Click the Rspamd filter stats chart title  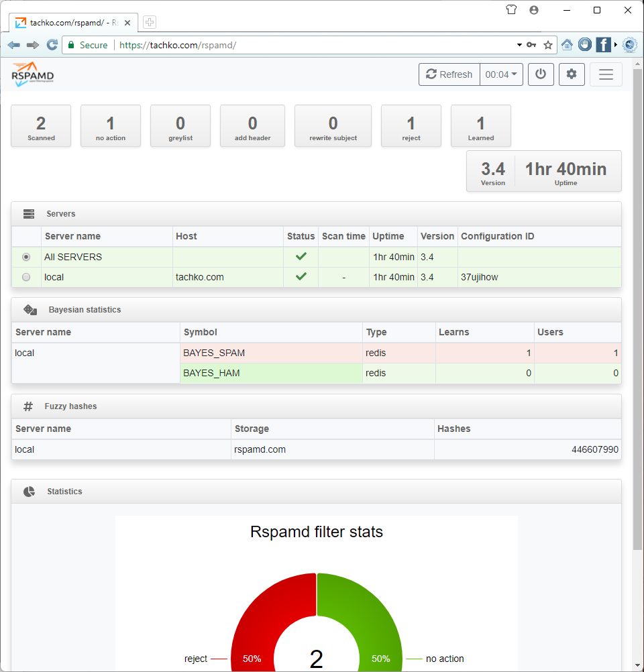(317, 532)
